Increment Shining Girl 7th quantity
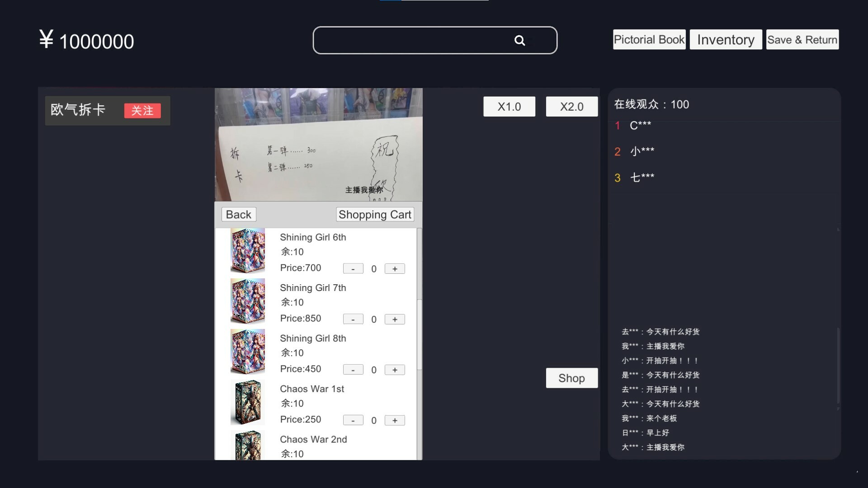The width and height of the screenshot is (868, 488). 394,319
